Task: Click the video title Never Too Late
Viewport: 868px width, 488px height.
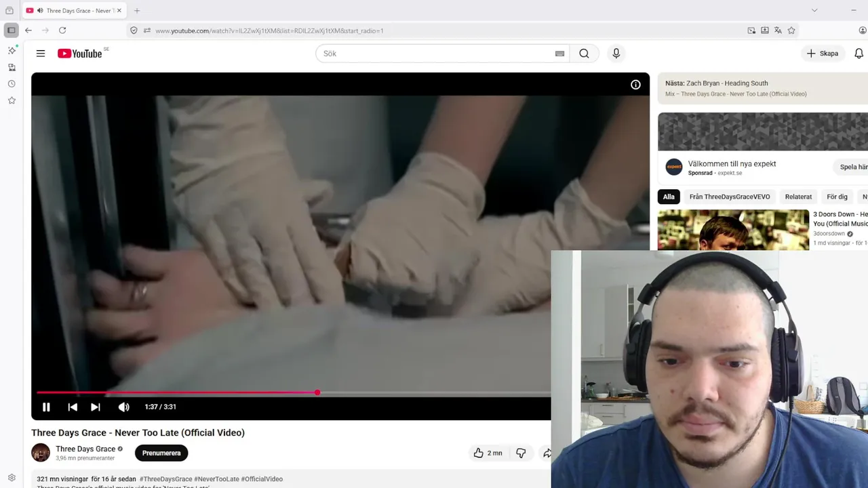Action: (138, 432)
